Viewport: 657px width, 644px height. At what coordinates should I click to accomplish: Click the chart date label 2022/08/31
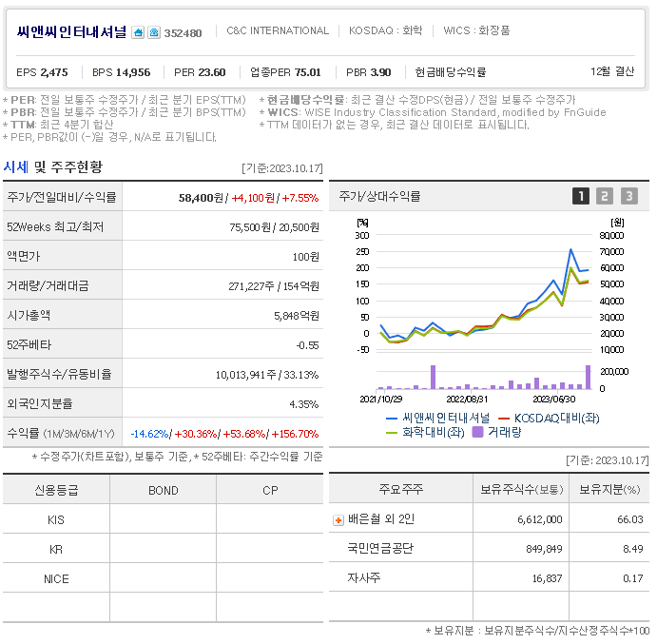click(467, 400)
